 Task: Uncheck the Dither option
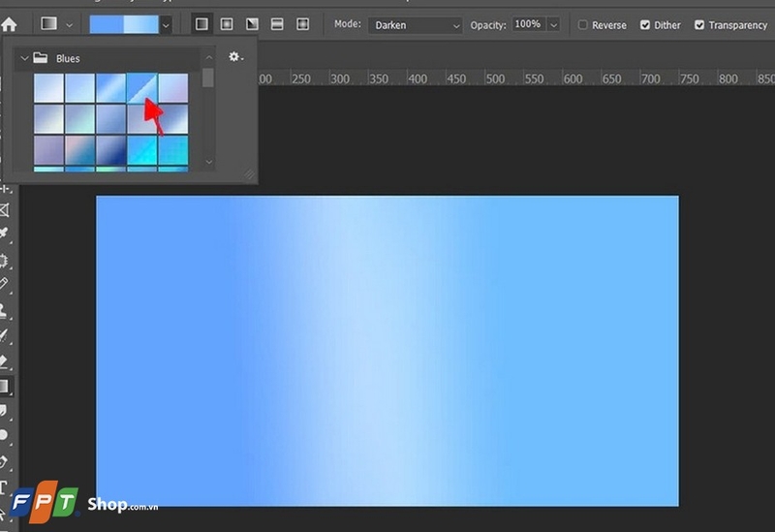click(645, 25)
